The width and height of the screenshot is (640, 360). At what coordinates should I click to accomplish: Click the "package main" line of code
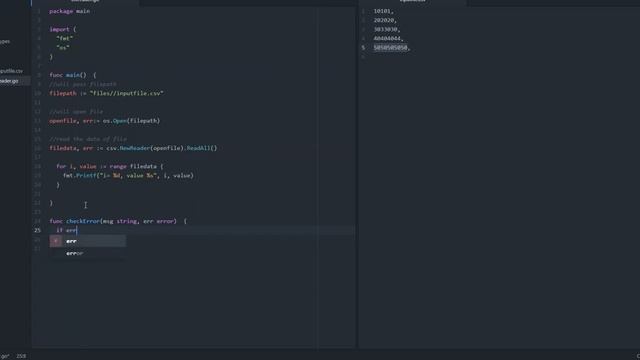click(69, 11)
